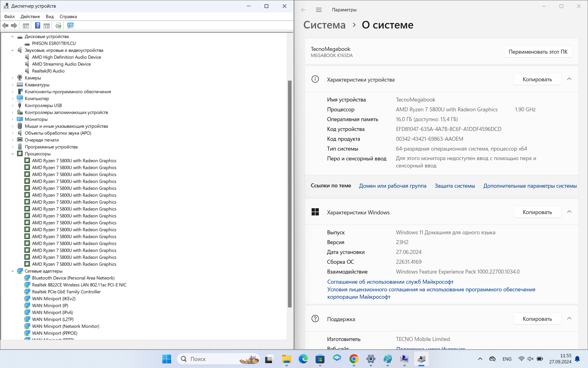This screenshot has height=368, width=588.
Task: Click the show/hide console tree icon
Action: [x=26, y=25]
